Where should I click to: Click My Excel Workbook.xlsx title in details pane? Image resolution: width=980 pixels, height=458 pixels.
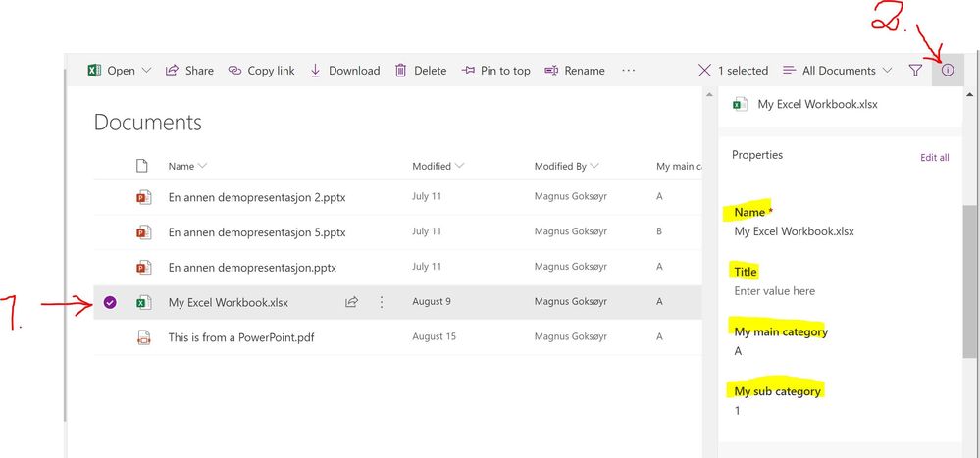coord(817,104)
